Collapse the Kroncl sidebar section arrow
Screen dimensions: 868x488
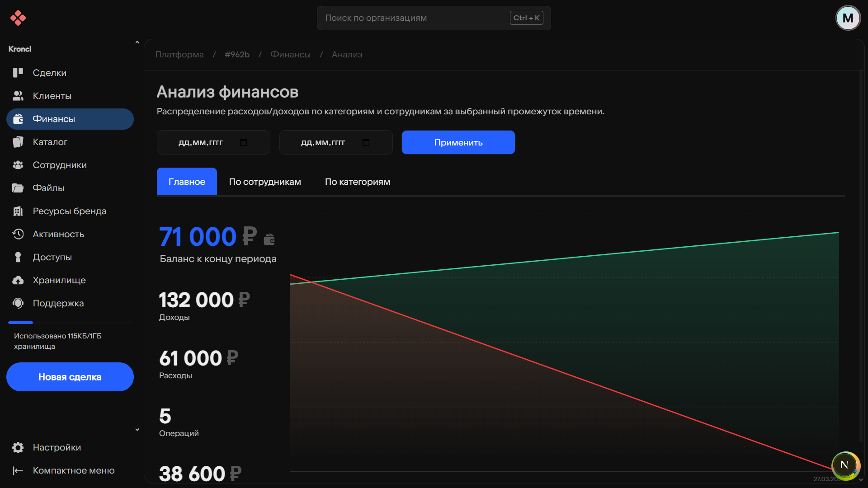pos(137,43)
